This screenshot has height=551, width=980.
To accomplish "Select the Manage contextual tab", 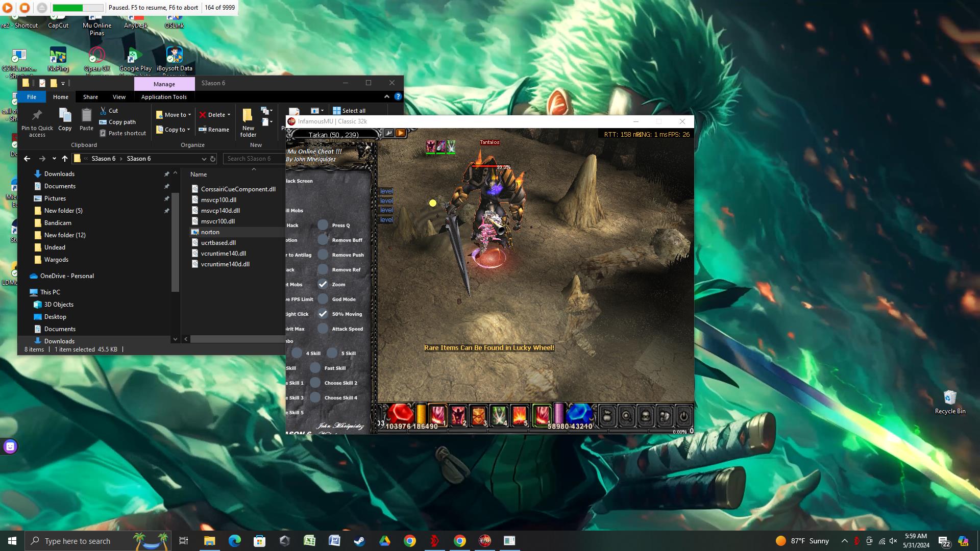I will 164,84.
